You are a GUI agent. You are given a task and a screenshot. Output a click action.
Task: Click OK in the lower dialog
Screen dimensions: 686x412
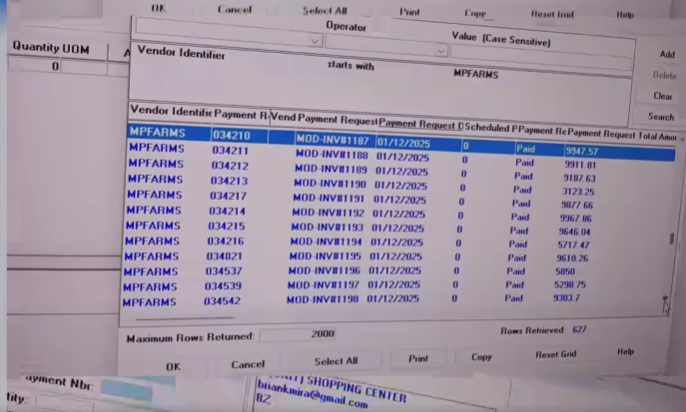[173, 367]
